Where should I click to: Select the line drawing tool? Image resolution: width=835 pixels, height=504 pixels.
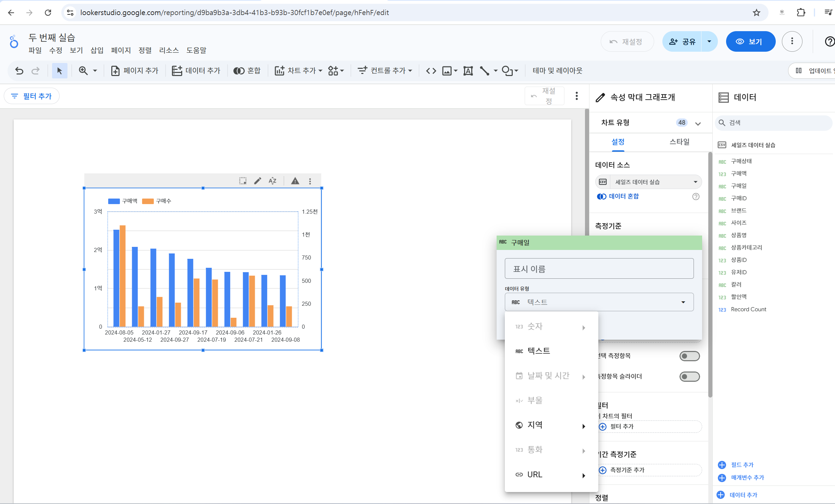click(x=484, y=71)
